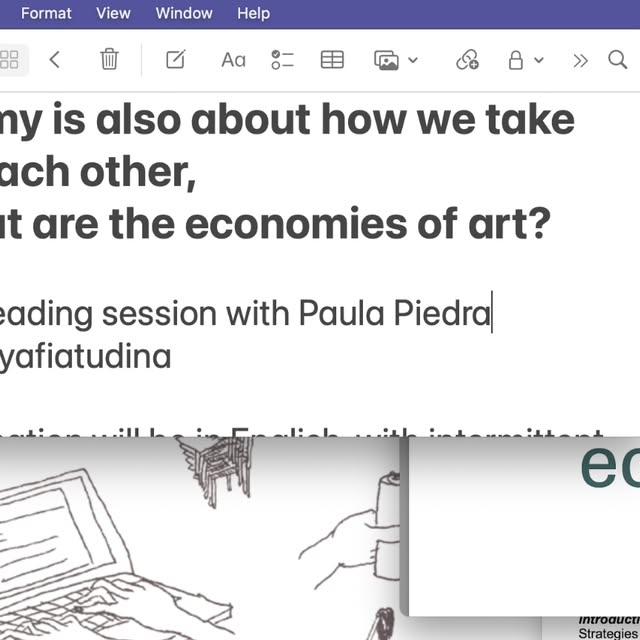Image resolution: width=640 pixels, height=640 pixels.
Task: Insert a checklist into the note
Action: (x=282, y=60)
